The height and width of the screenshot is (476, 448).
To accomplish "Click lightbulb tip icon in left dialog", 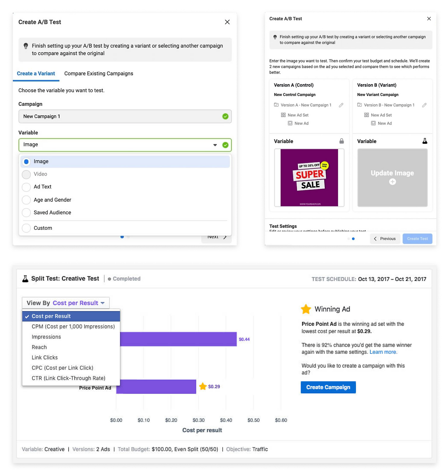I will pos(26,46).
